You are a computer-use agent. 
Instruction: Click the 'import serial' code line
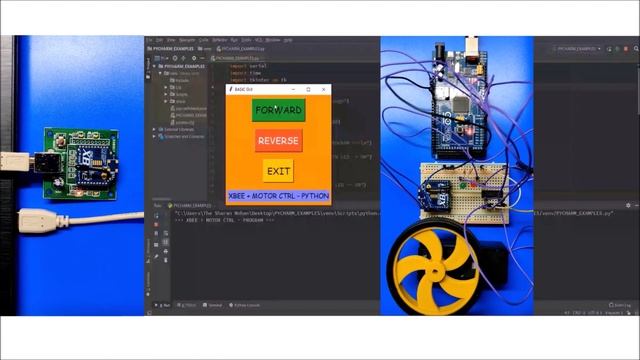point(248,66)
